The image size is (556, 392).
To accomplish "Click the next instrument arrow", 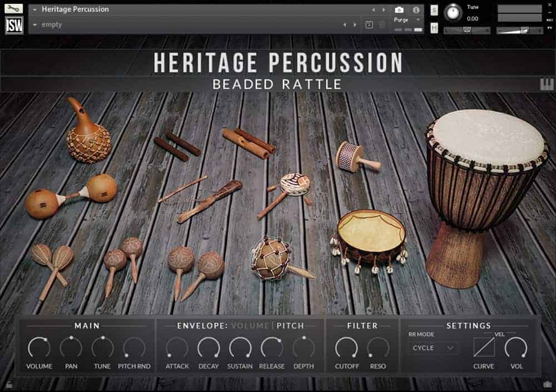I will 383,9.
